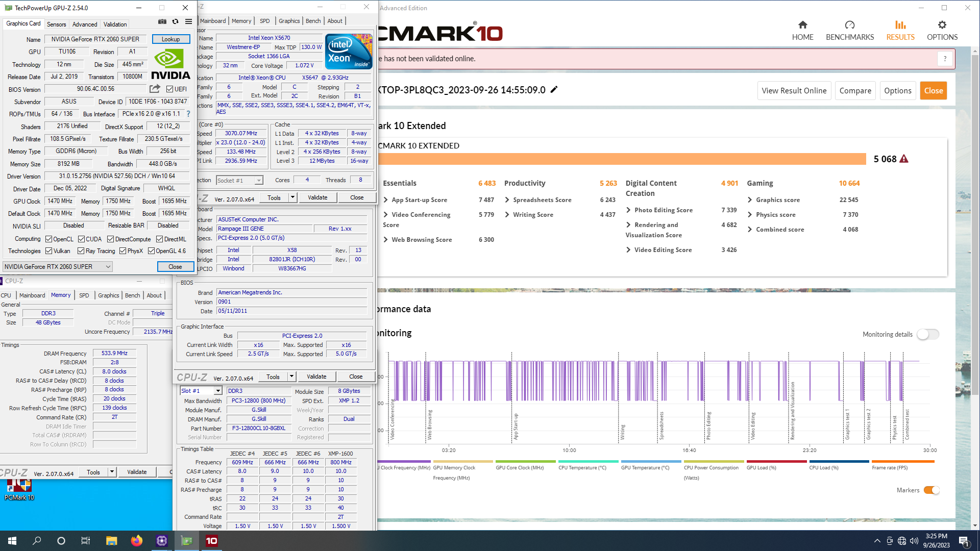Toggle the DirectML checkbox
The image size is (980, 551).
click(x=160, y=239)
